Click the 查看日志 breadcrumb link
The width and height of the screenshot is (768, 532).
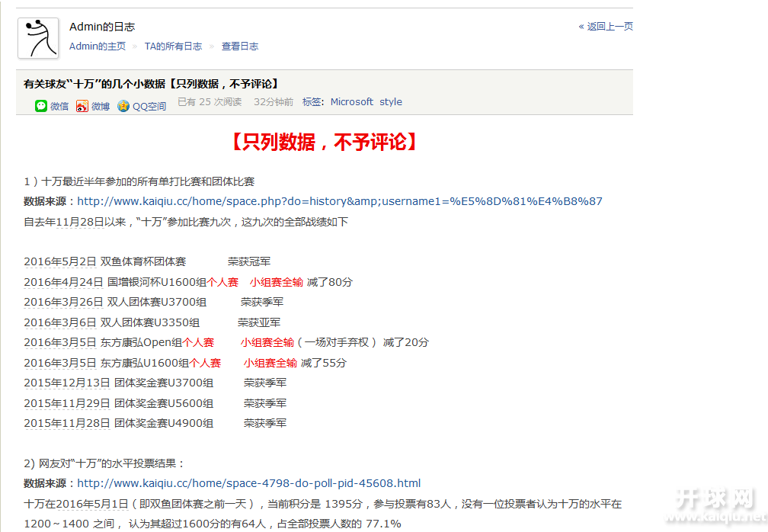(240, 46)
